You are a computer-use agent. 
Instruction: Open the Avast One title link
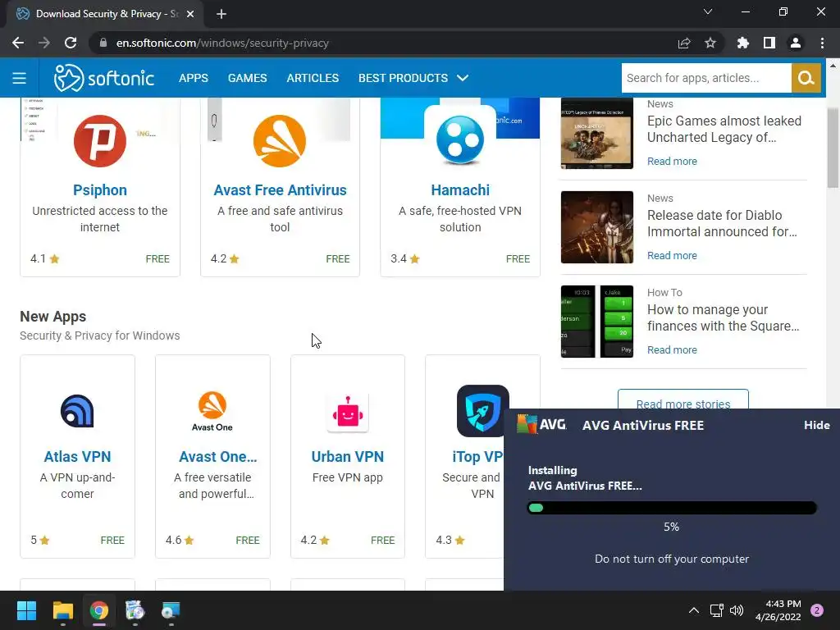coord(217,456)
